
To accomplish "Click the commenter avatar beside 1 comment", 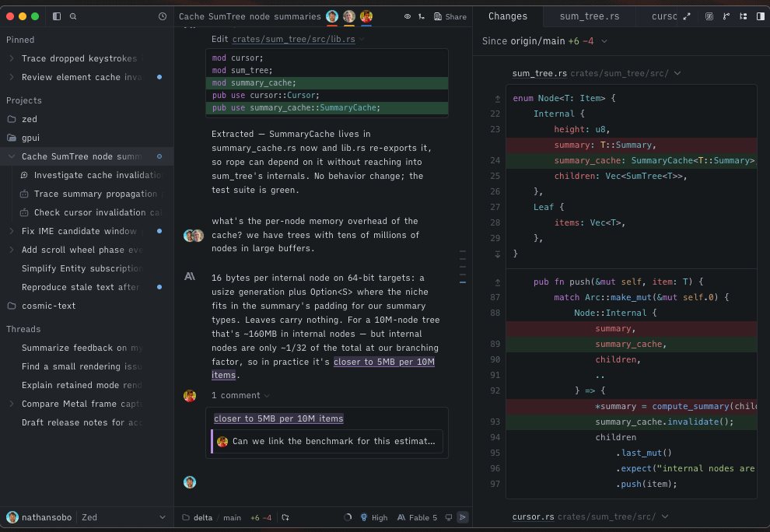I will (190, 395).
